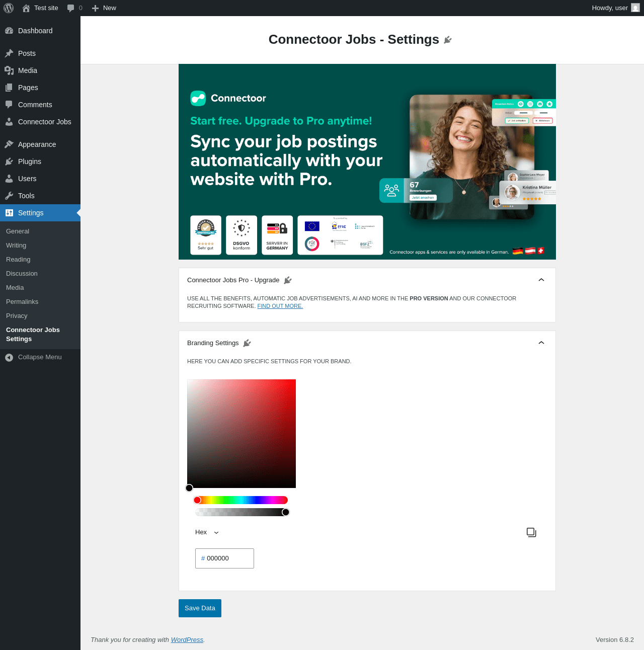Click the alpha transparency slider
644x650 pixels.
pyautogui.click(x=242, y=512)
